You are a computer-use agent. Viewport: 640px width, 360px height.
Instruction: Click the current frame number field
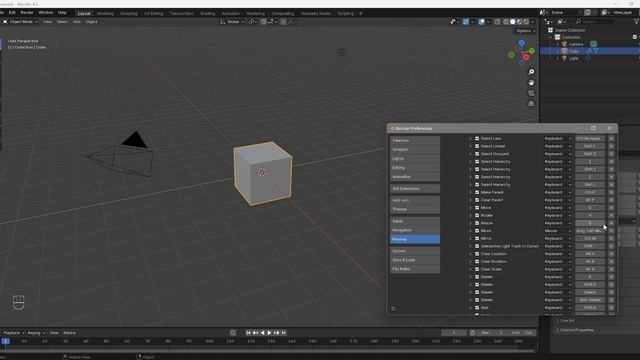pos(454,333)
